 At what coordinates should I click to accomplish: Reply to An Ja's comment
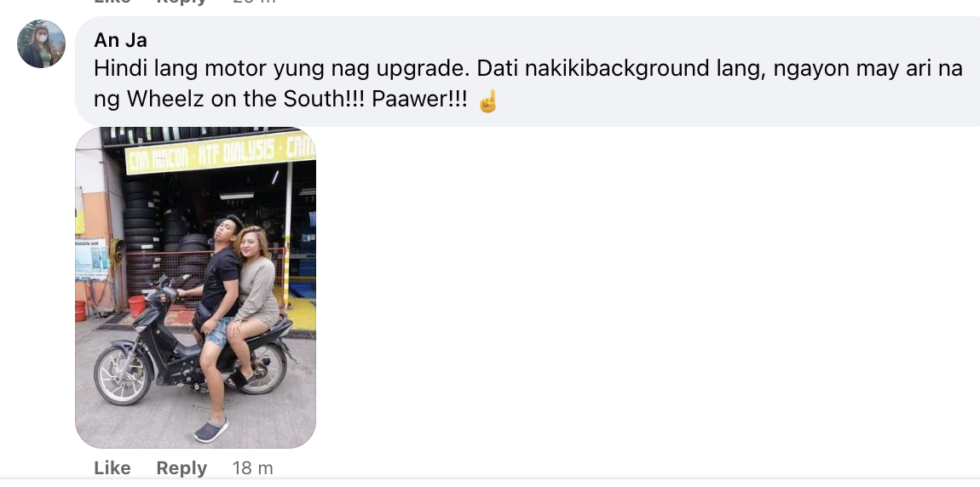click(182, 467)
